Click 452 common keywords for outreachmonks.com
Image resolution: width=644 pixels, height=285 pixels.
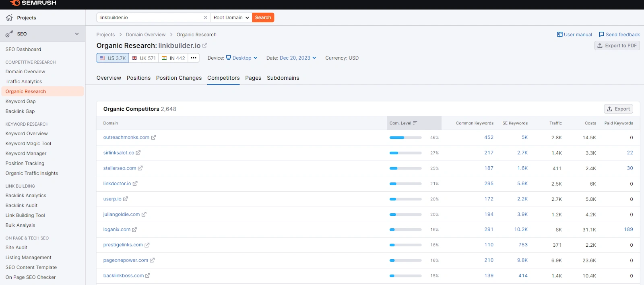[489, 137]
